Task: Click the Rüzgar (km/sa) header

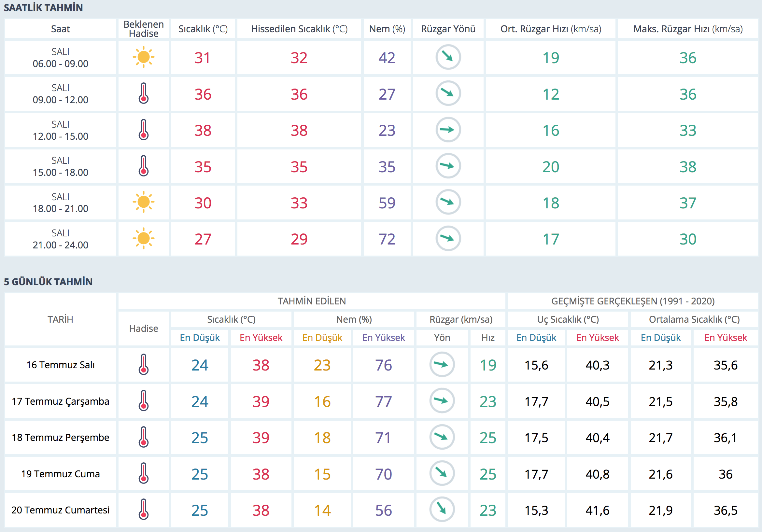Action: (461, 319)
